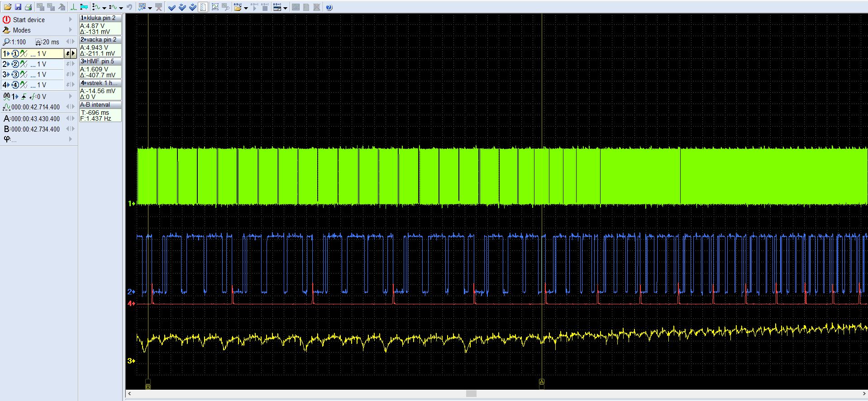Toggle channel 1 circled number icon

[x=15, y=54]
